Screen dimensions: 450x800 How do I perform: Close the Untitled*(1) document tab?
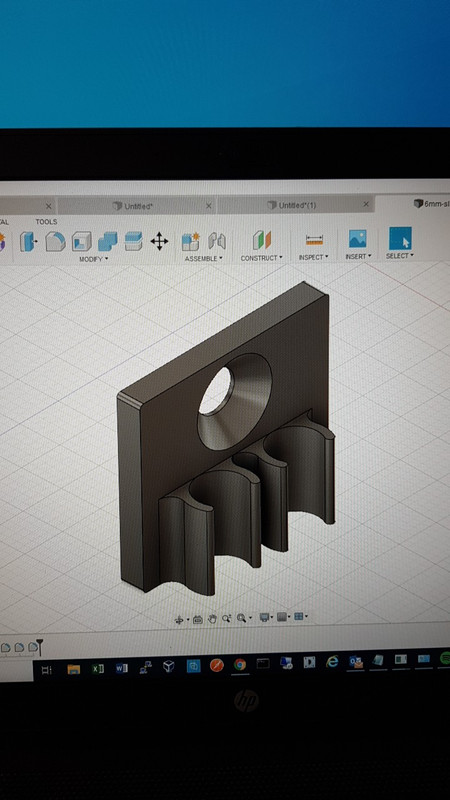366,204
